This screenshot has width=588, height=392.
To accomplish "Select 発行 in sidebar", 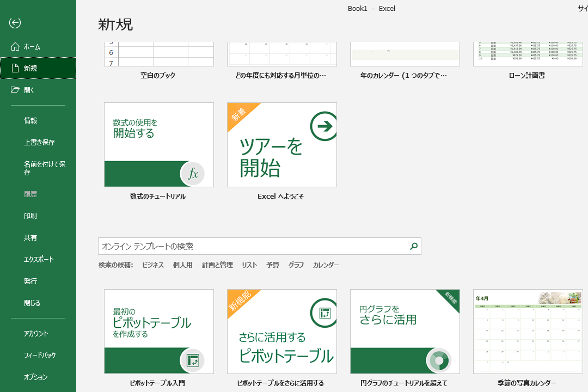I will [38, 281].
